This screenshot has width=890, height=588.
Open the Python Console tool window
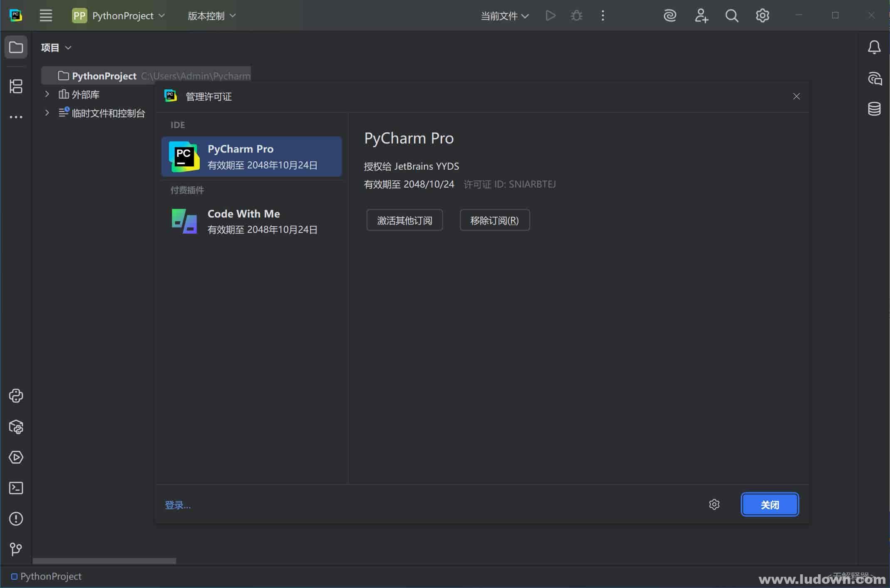pos(16,395)
